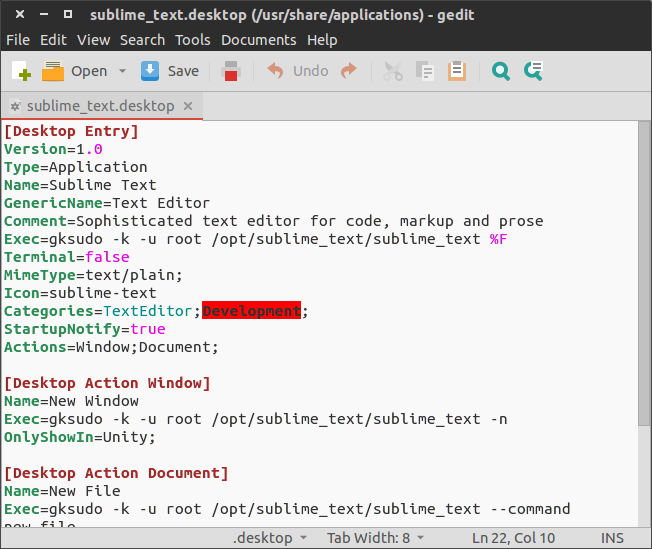This screenshot has height=549, width=652.
Task: Open the .desktop language dropdown
Action: [270, 538]
